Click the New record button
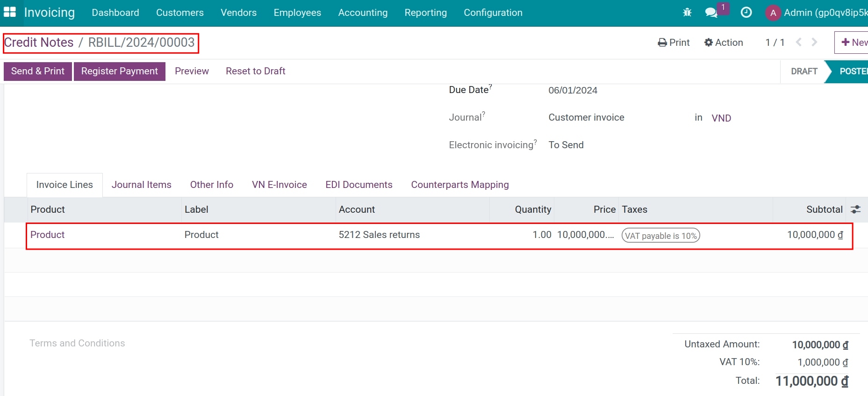The width and height of the screenshot is (868, 396). (x=852, y=43)
